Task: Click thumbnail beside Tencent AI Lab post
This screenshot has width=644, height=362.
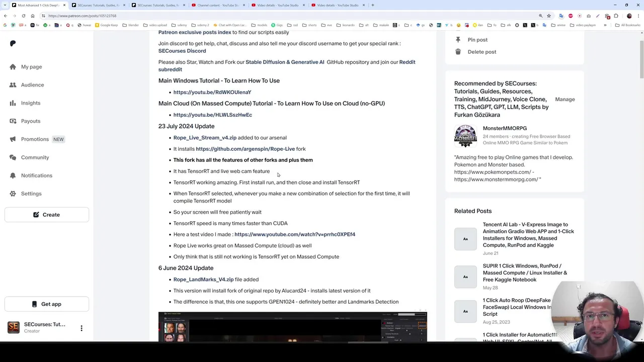Action: coord(465,239)
